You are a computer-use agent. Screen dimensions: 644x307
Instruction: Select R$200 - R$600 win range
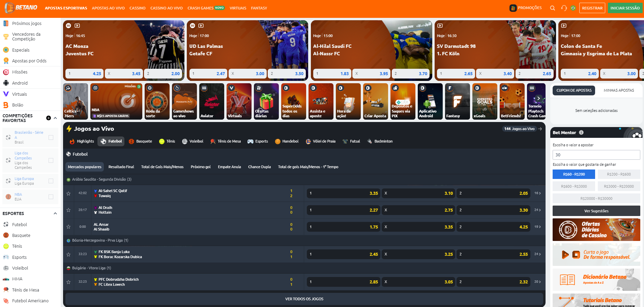coord(619,174)
